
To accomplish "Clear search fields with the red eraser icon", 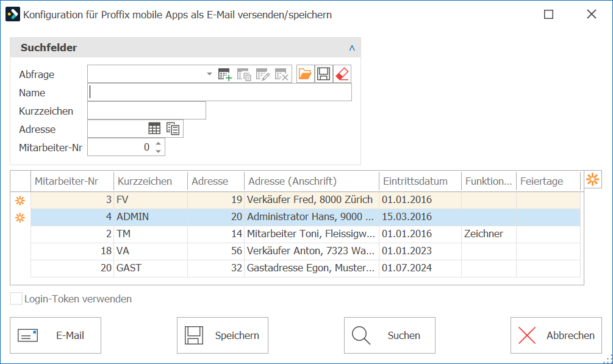I will click(342, 74).
